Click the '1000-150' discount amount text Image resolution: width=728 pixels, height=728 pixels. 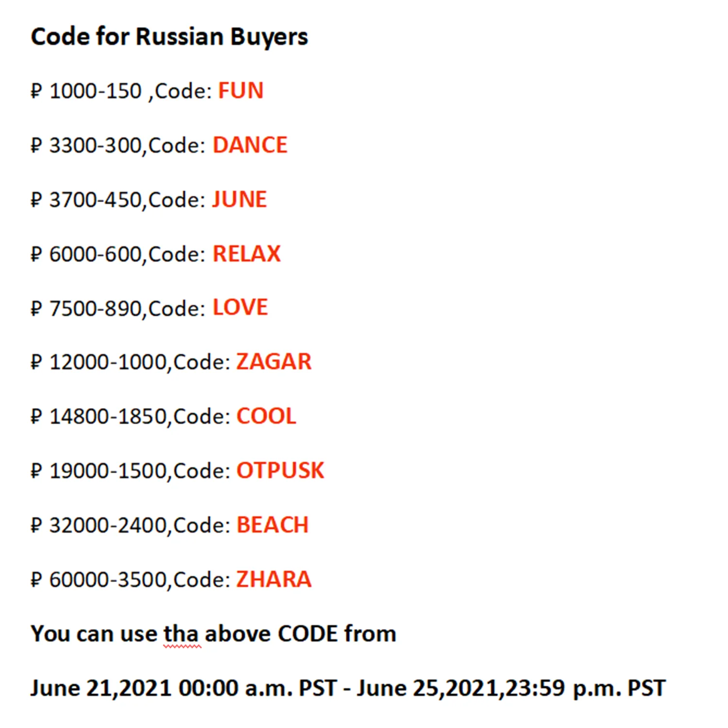[x=96, y=91]
